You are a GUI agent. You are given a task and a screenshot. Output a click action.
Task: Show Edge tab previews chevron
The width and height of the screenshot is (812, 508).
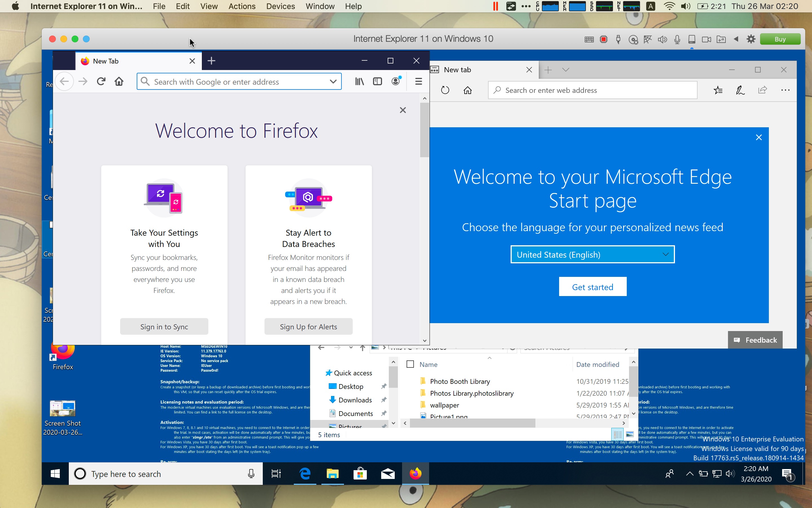point(566,70)
